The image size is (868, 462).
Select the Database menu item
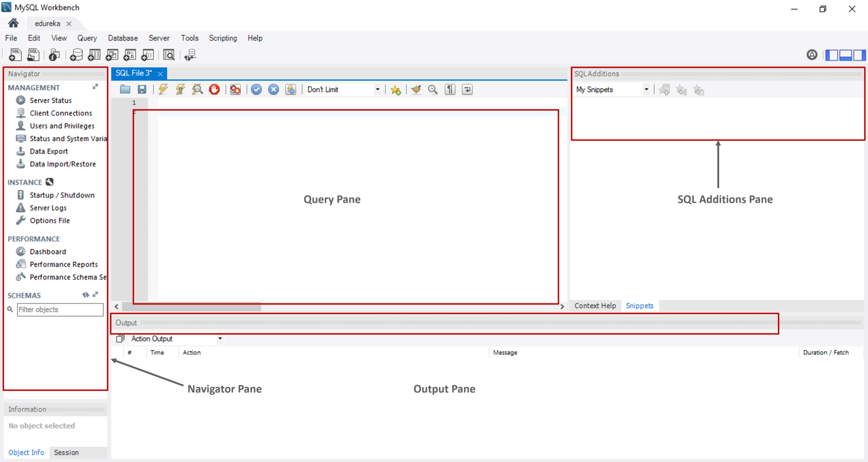point(122,37)
